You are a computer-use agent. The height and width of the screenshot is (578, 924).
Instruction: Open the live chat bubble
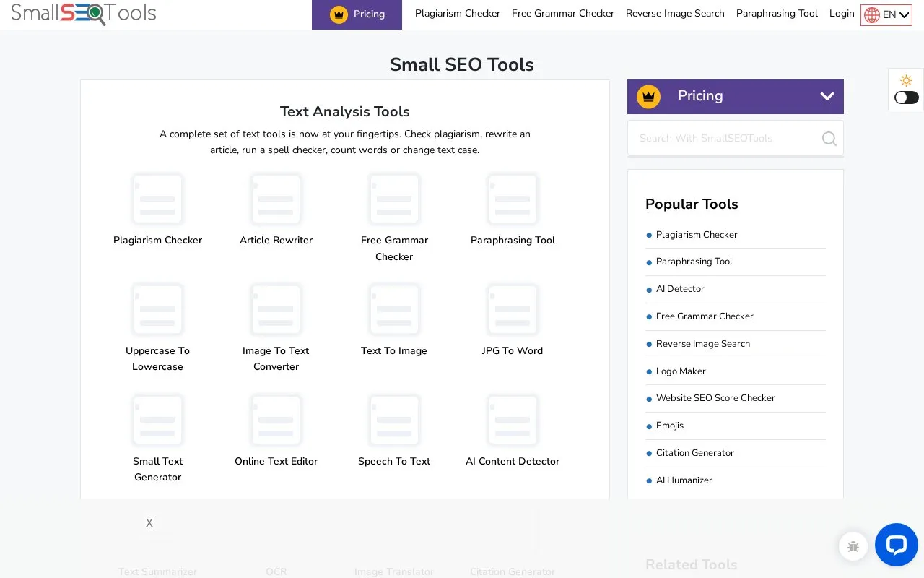coord(897,545)
